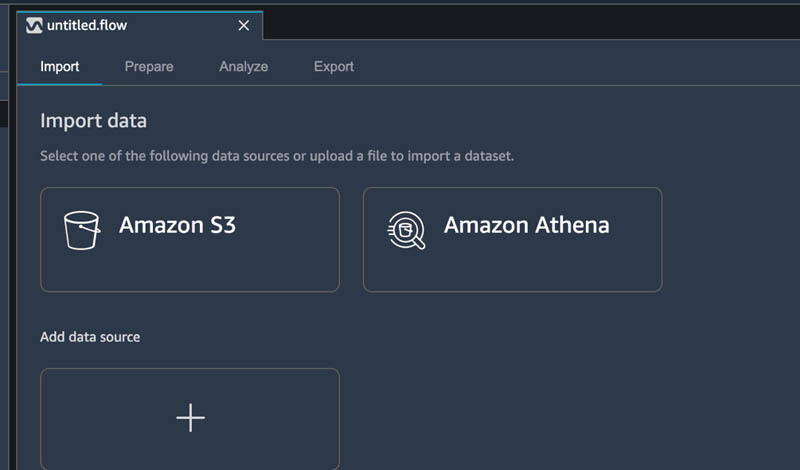Select the untitled.flow file tab
Screen dimensions: 800x470
pyautogui.click(x=140, y=26)
